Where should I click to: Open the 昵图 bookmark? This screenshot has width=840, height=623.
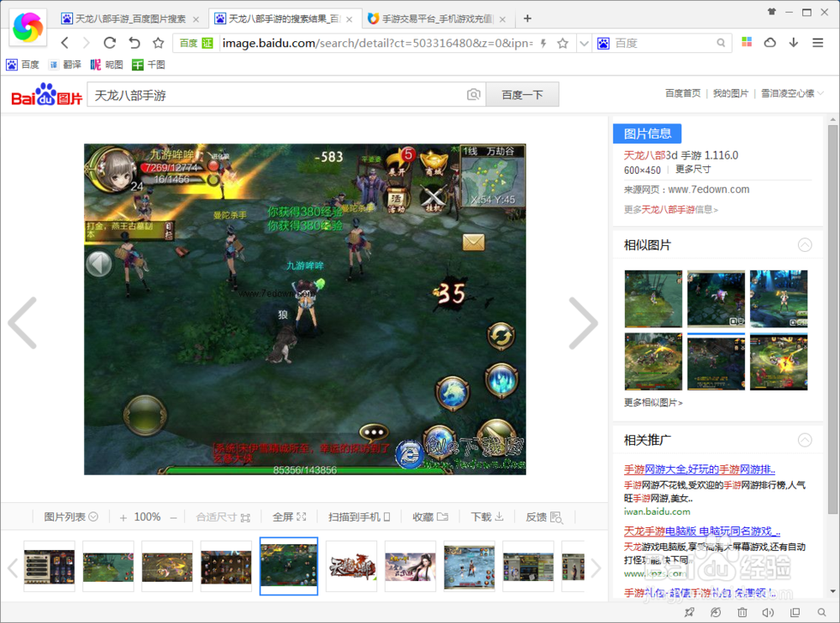[107, 65]
